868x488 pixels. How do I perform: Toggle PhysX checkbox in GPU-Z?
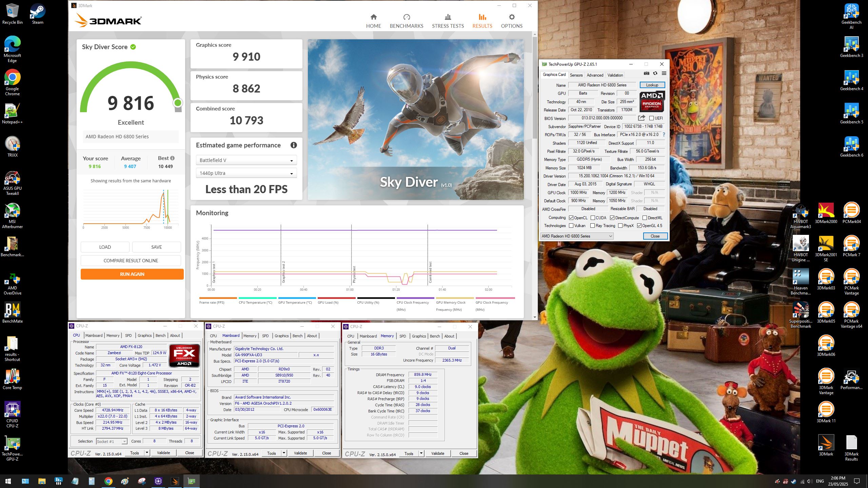point(620,226)
